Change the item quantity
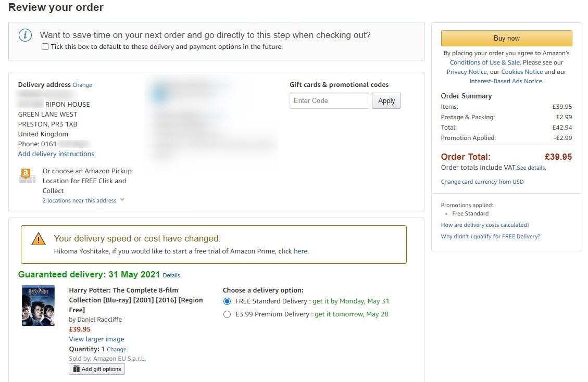588x382 pixels. click(117, 349)
